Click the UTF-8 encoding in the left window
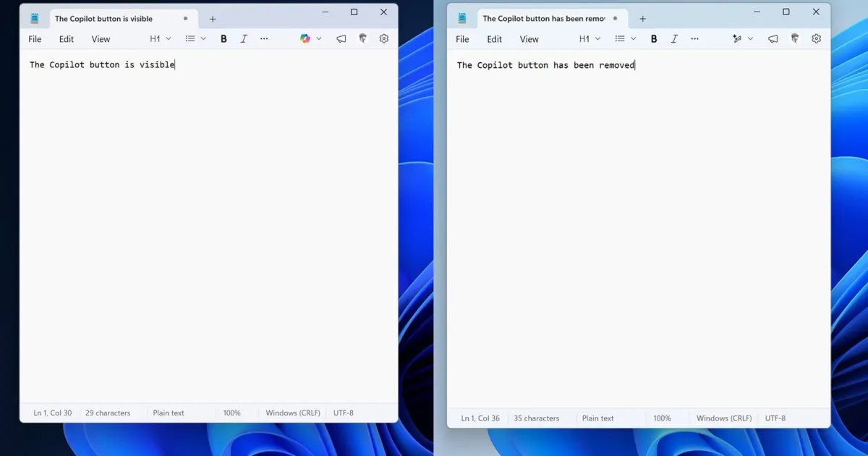Screen dimensions: 868x456 [344, 413]
